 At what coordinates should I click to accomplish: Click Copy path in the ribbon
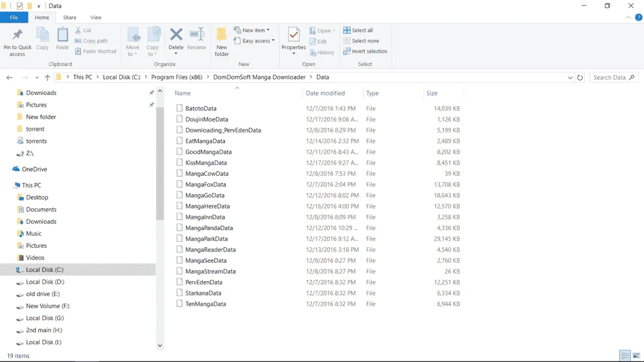(91, 41)
